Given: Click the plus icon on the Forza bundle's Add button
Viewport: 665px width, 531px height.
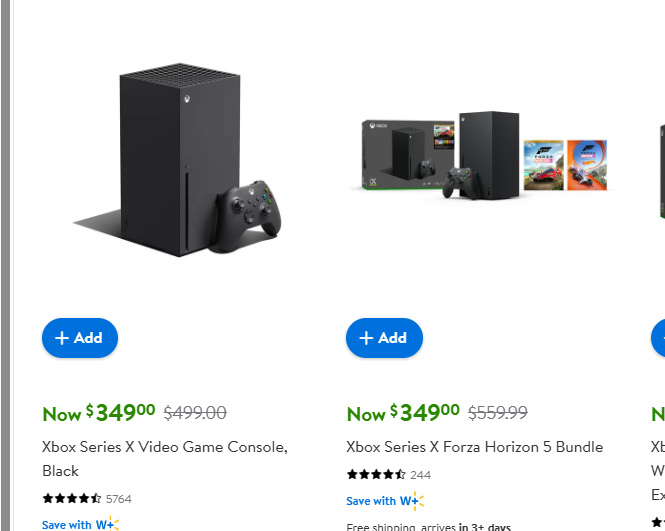Looking at the screenshot, I should pos(366,338).
